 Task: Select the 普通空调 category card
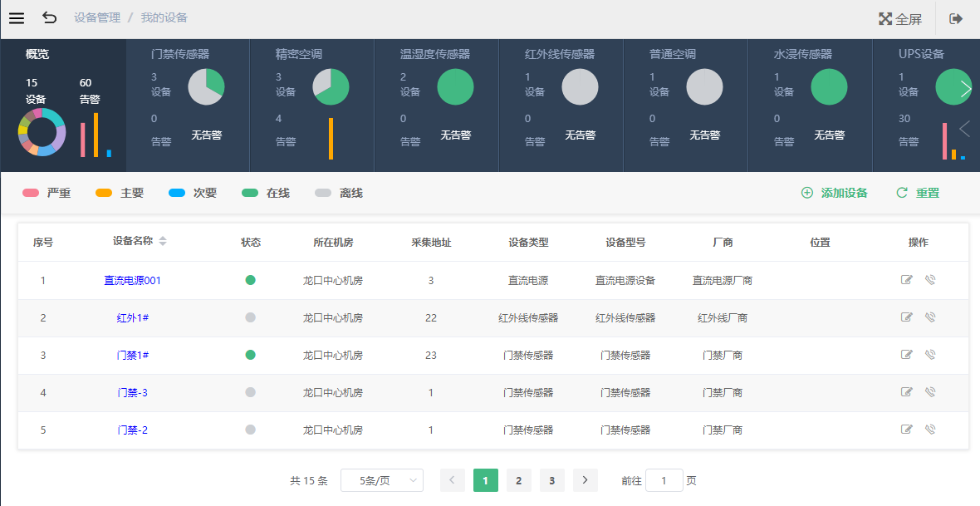tap(685, 105)
